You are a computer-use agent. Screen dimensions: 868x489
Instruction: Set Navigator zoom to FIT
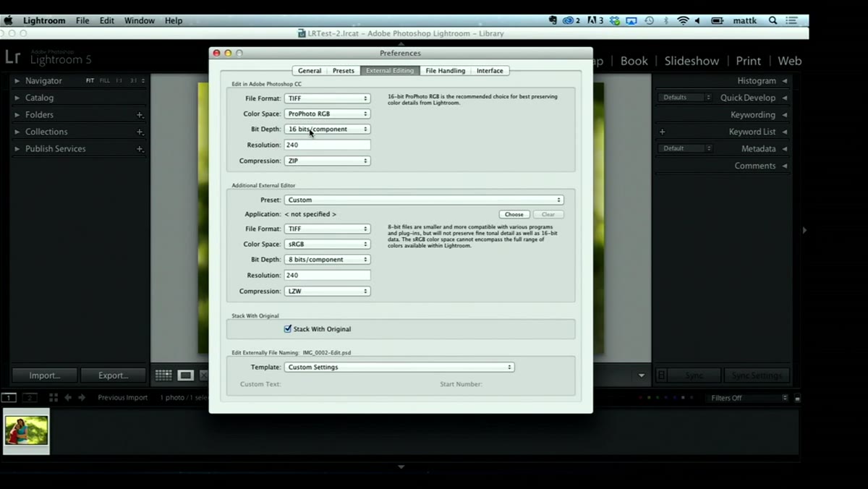pos(90,81)
